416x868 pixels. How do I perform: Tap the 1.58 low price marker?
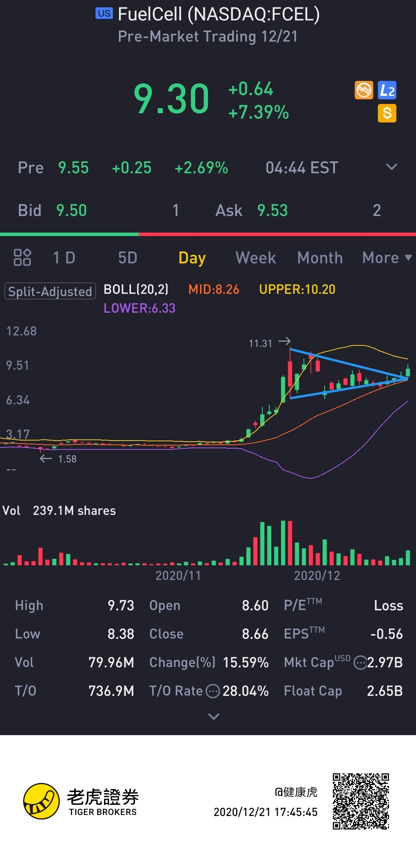67,459
